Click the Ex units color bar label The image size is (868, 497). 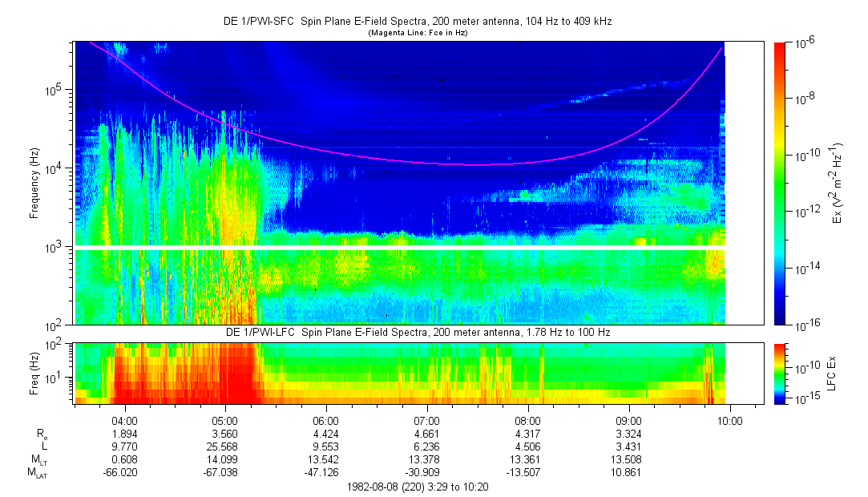coord(836,184)
